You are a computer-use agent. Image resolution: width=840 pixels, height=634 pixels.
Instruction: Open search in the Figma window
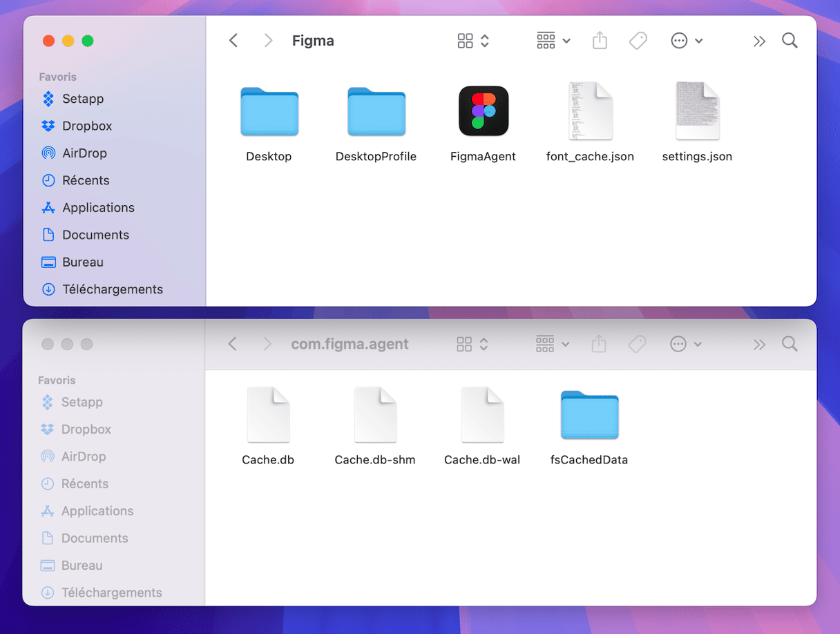tap(790, 41)
